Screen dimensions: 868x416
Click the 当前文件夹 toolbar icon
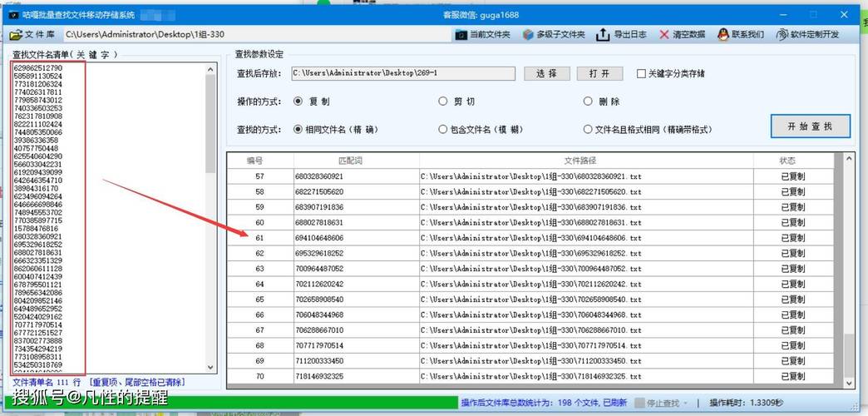coord(461,34)
